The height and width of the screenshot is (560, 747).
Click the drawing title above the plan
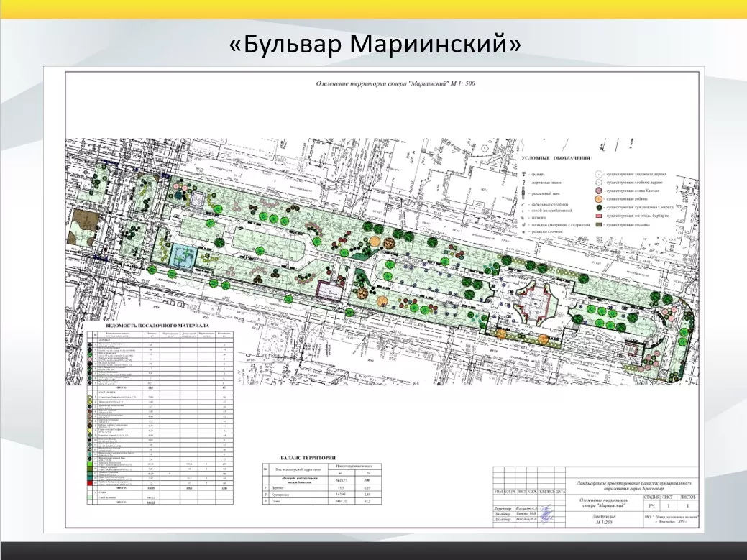[x=395, y=84]
